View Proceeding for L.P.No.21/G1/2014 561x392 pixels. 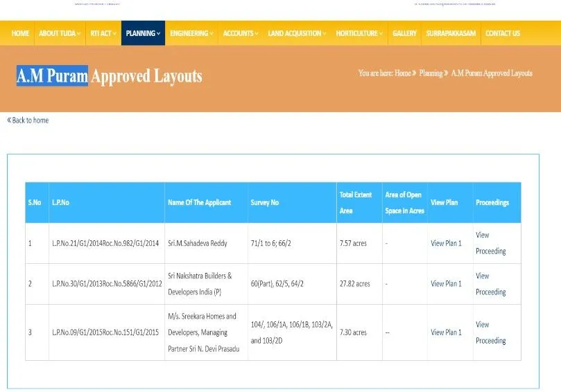coord(490,243)
